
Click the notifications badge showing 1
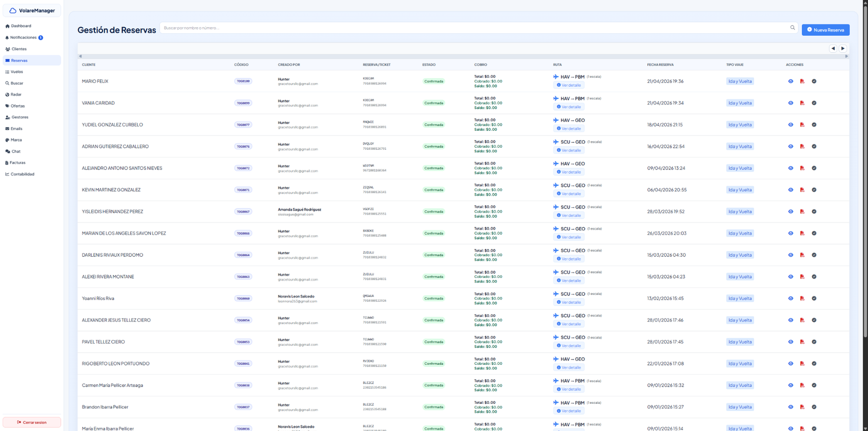[41, 37]
